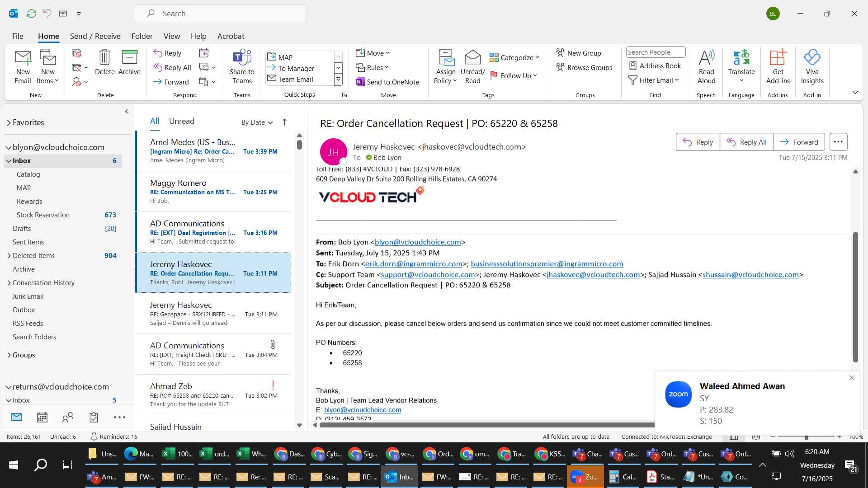Open Viva Insights
This screenshot has width=868, height=488.
[812, 67]
